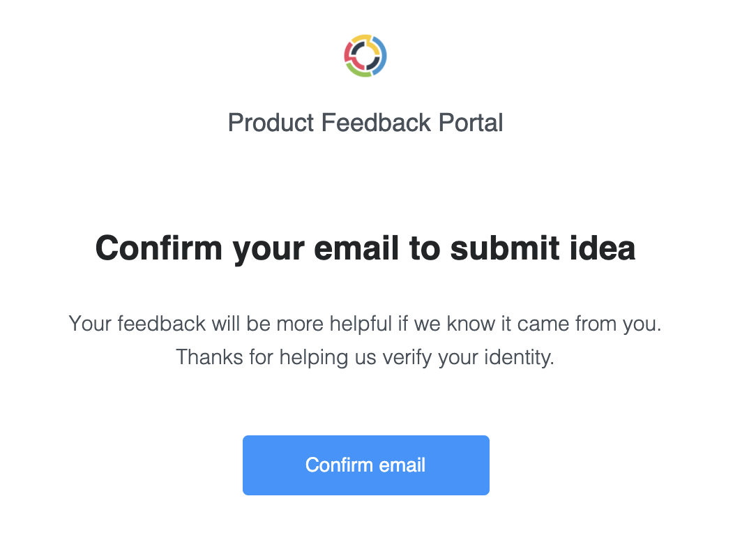Click the green segment of the logo ring
Image resolution: width=756 pixels, height=533 pixels.
360,74
